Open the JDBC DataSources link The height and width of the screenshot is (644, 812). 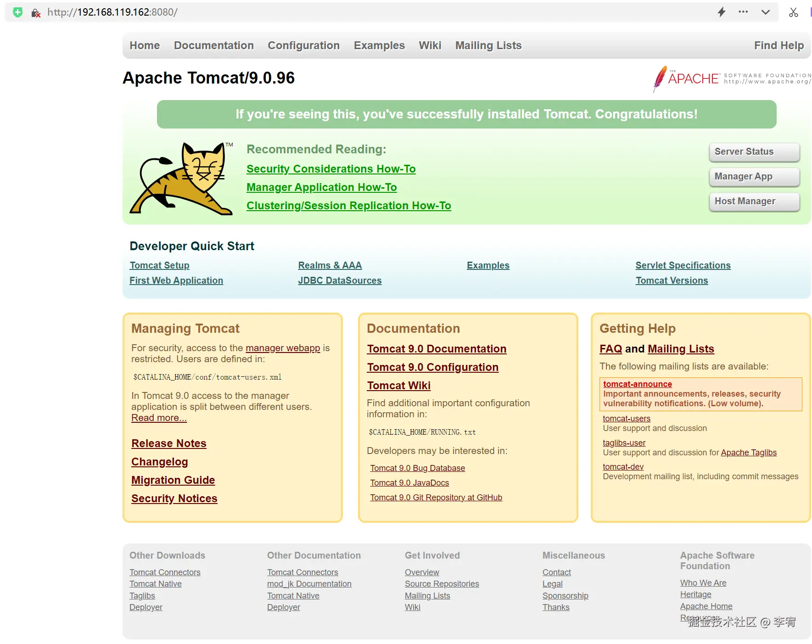pyautogui.click(x=340, y=280)
